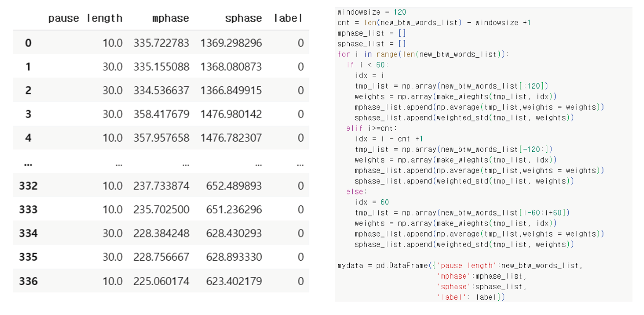Click the 'label' column header
Screen dimensions: 644x315
coord(288,18)
